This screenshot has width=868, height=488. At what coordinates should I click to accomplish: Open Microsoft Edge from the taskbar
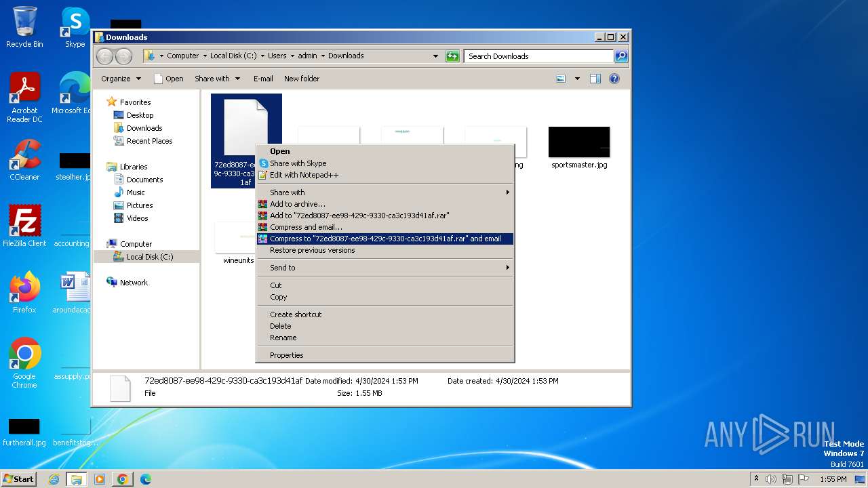point(146,479)
